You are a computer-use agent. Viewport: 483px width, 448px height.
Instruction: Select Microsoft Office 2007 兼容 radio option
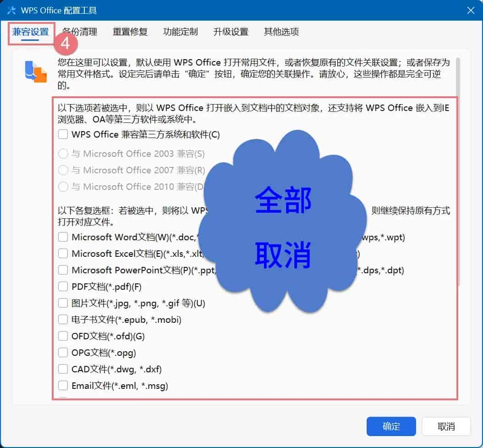pyautogui.click(x=63, y=170)
